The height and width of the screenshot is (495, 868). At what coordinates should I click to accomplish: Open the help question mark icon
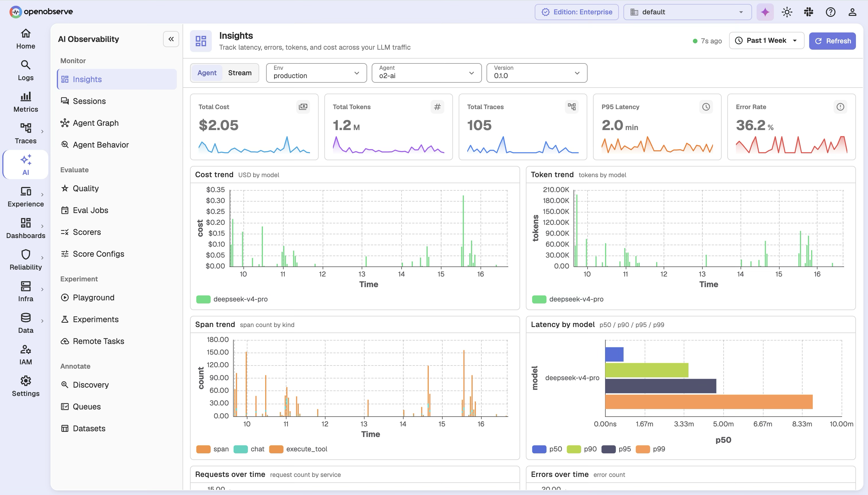click(830, 12)
